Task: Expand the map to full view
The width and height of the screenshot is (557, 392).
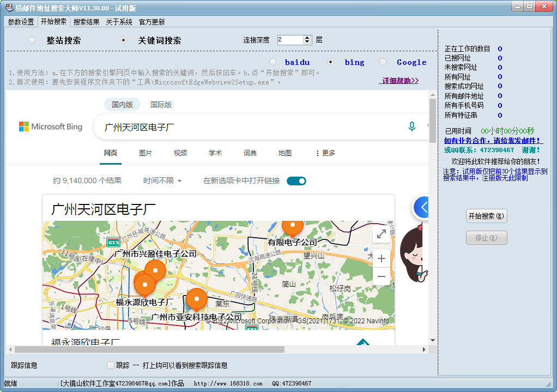Action: (382, 234)
